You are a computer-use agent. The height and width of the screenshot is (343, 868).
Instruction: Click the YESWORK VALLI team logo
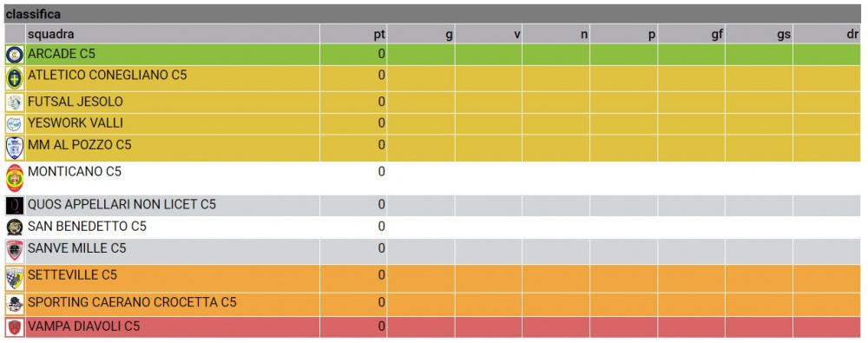pos(15,123)
